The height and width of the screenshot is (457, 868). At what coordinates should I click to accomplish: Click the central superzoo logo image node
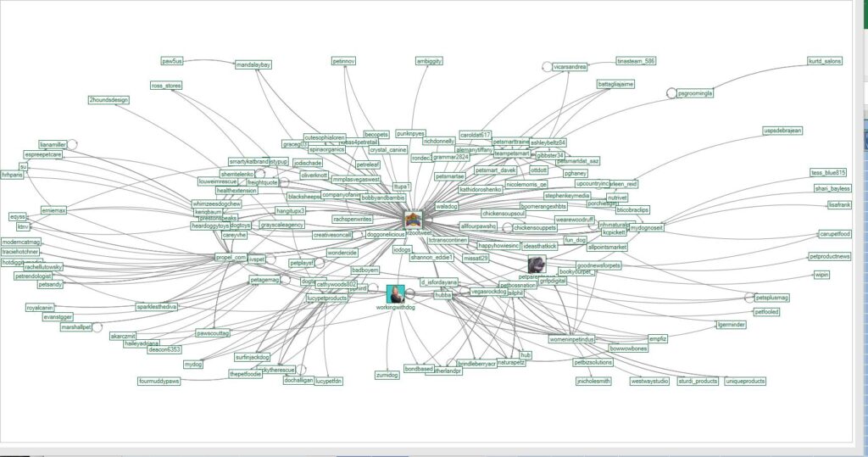point(413,220)
